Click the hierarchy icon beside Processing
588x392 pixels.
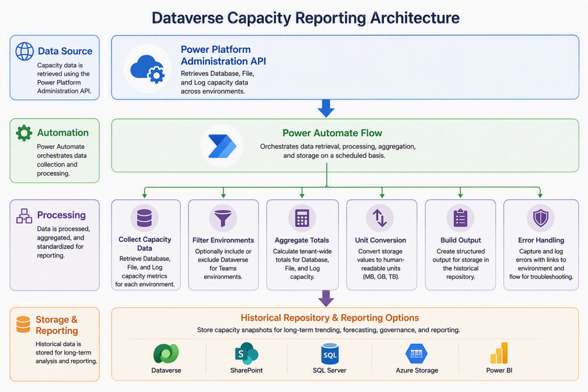(24, 216)
